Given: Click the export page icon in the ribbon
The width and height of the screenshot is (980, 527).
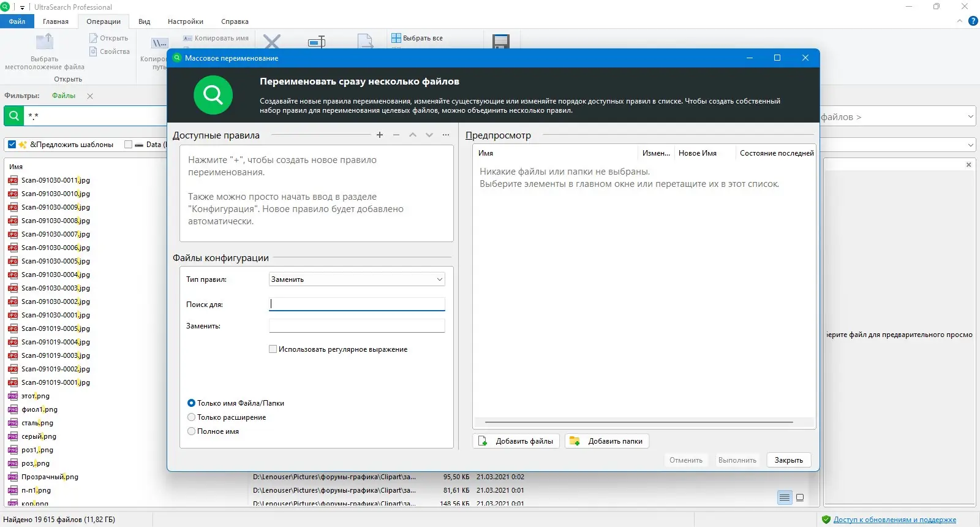Looking at the screenshot, I should click(x=366, y=42).
